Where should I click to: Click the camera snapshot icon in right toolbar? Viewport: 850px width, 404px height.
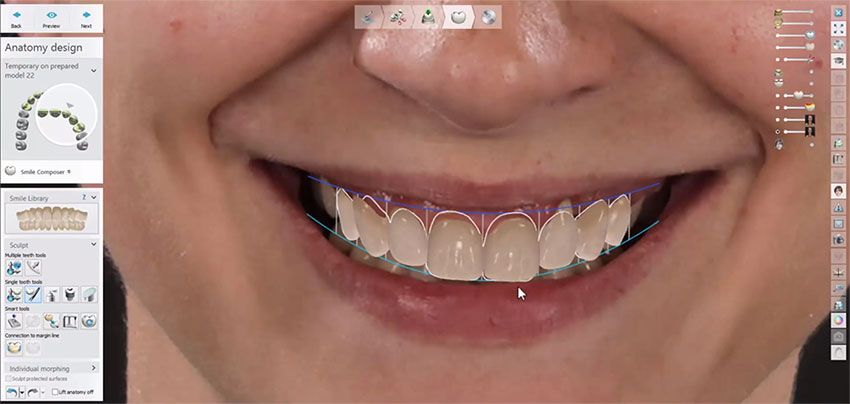[x=838, y=240]
